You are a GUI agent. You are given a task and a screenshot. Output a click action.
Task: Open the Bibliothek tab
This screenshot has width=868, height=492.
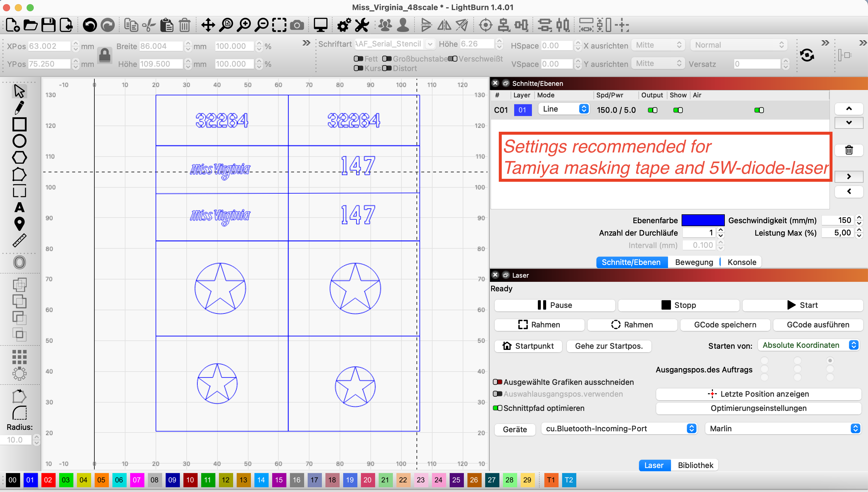[x=695, y=465]
